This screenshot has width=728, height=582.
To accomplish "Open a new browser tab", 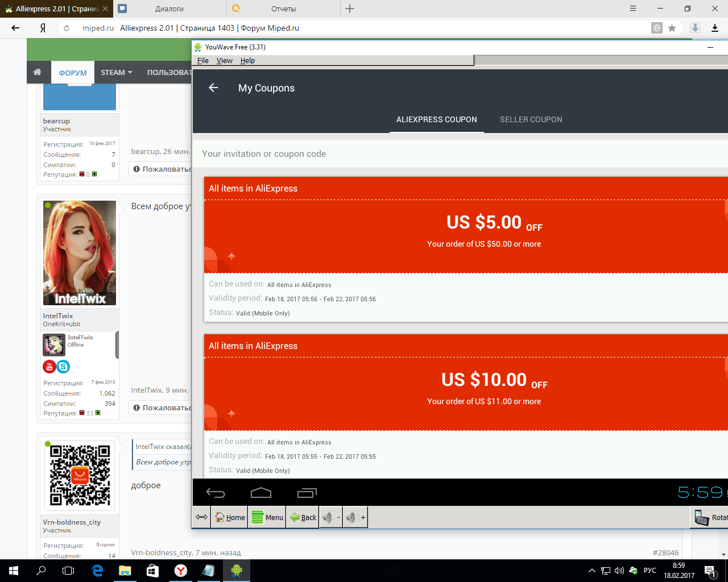I will click(350, 9).
